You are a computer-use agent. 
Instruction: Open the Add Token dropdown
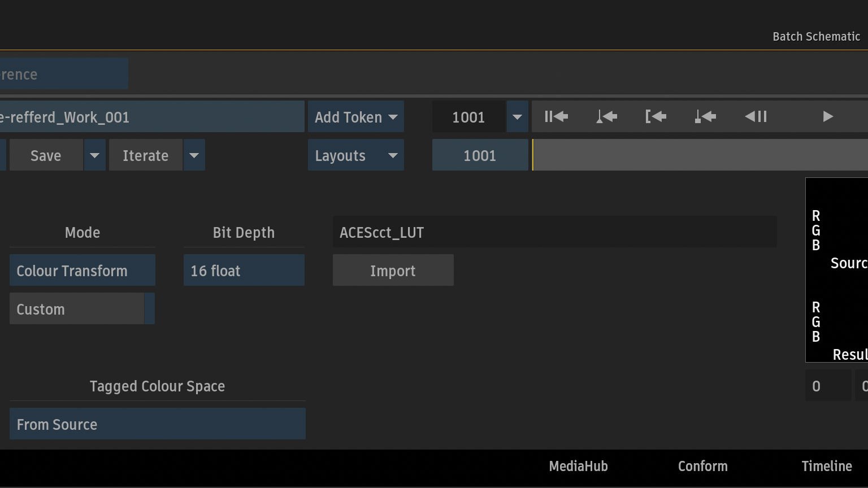pyautogui.click(x=355, y=117)
